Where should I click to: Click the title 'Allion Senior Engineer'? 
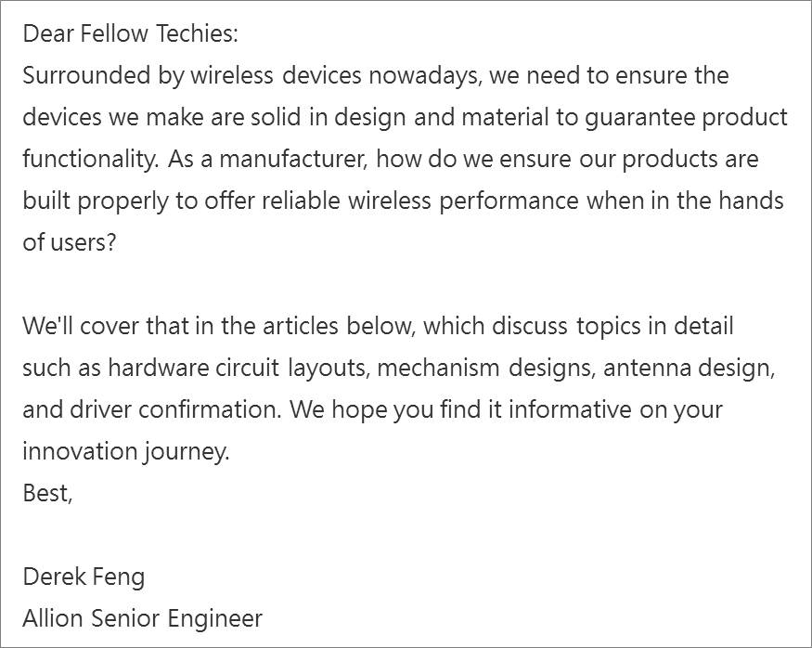coord(142,618)
